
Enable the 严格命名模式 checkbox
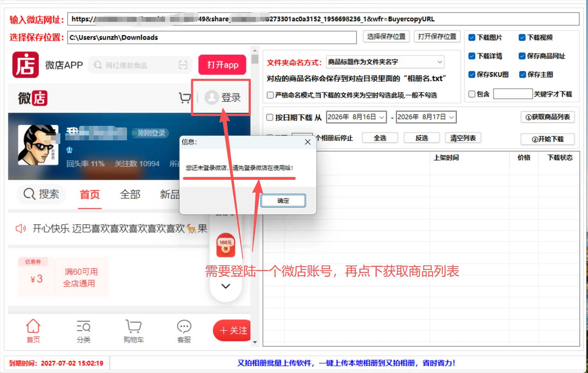(270, 95)
